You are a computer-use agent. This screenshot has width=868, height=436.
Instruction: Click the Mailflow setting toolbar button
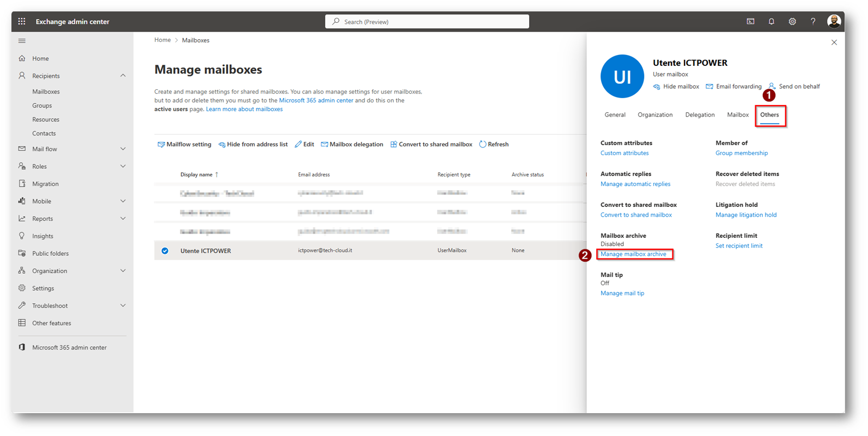pos(184,144)
